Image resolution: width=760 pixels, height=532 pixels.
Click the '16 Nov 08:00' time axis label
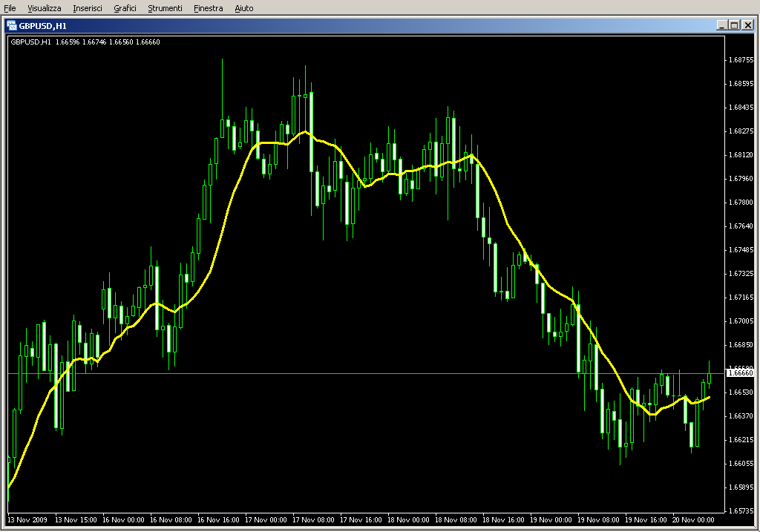171,520
